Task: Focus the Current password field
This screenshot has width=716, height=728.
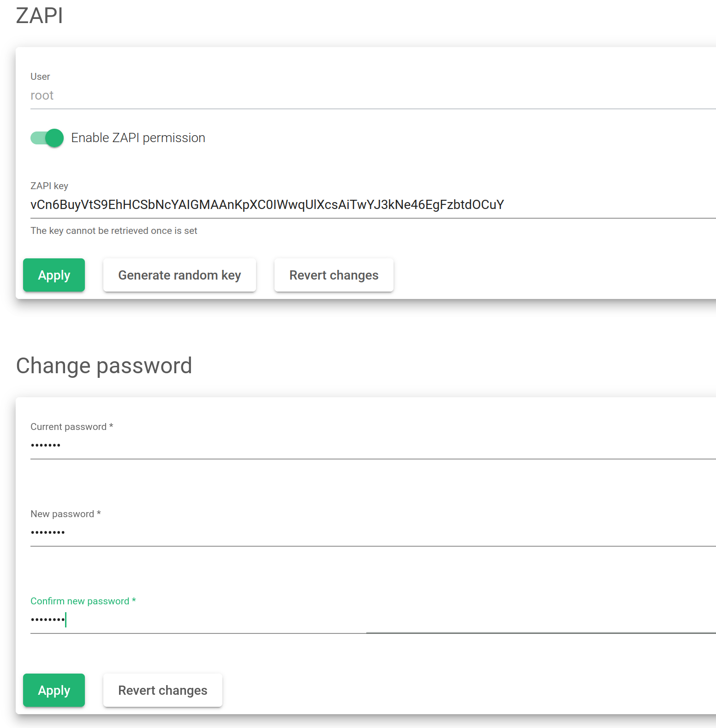Action: tap(373, 446)
